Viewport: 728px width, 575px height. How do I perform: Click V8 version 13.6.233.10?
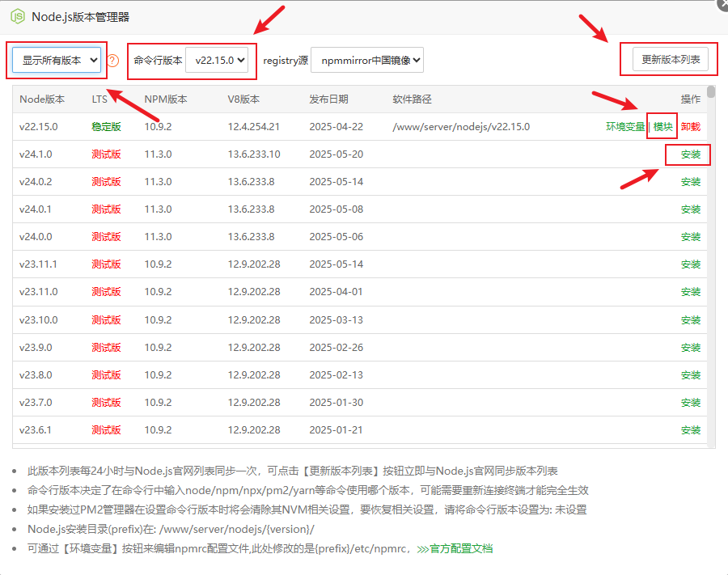tap(254, 154)
